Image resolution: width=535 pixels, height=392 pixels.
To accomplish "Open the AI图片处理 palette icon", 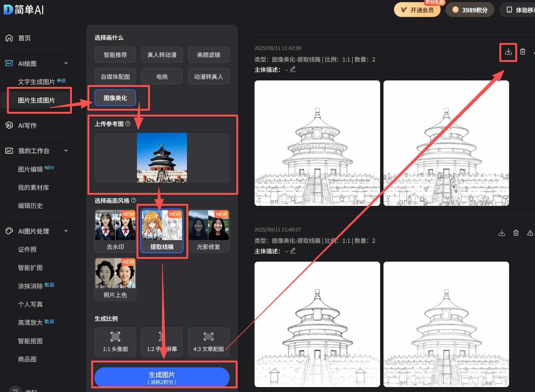I will point(9,231).
